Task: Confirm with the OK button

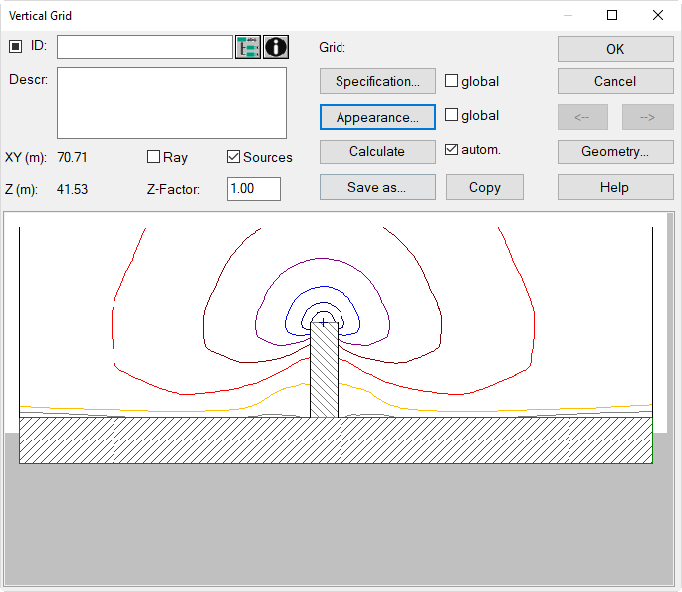Action: tap(615, 49)
